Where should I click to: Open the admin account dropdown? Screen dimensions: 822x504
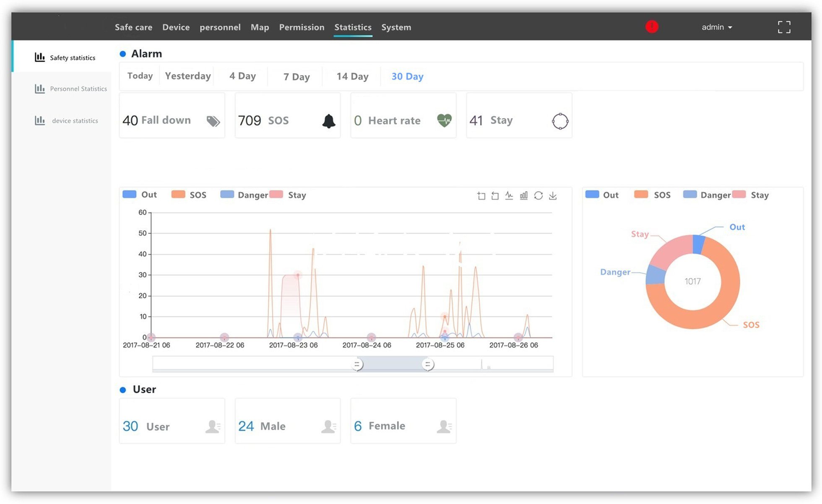coord(717,27)
